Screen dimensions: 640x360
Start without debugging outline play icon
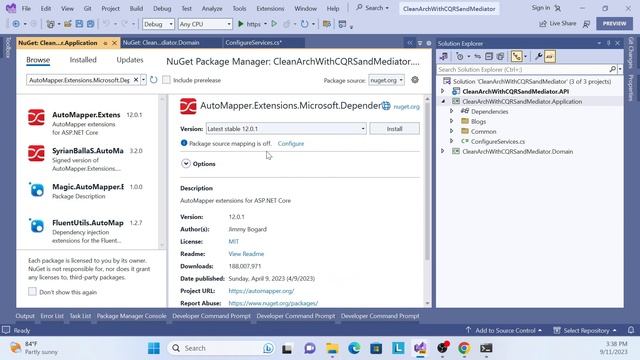point(274,24)
